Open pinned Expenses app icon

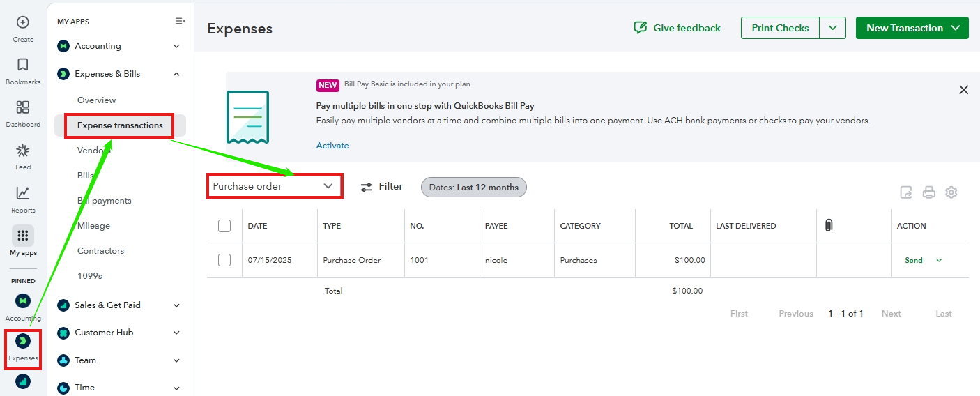tap(23, 341)
